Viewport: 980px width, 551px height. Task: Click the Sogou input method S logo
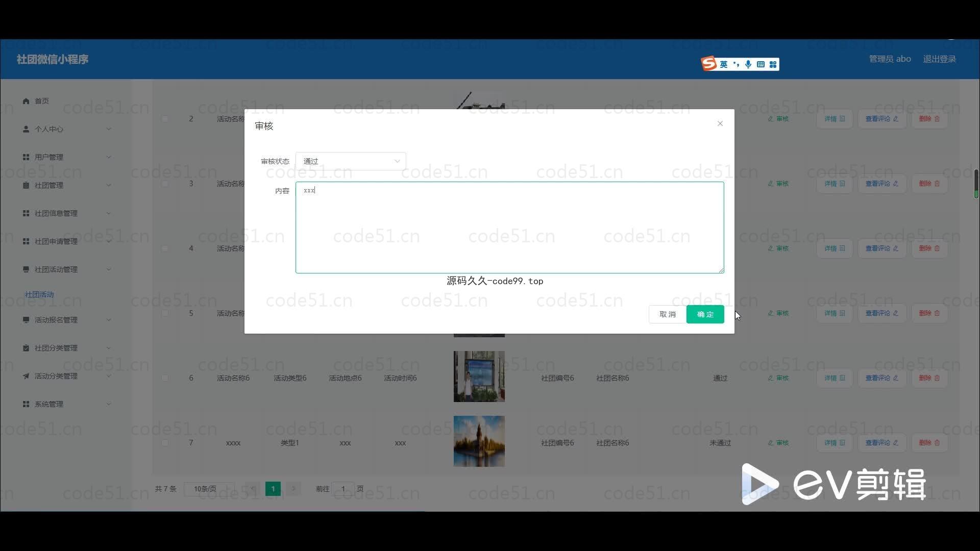[x=709, y=64]
